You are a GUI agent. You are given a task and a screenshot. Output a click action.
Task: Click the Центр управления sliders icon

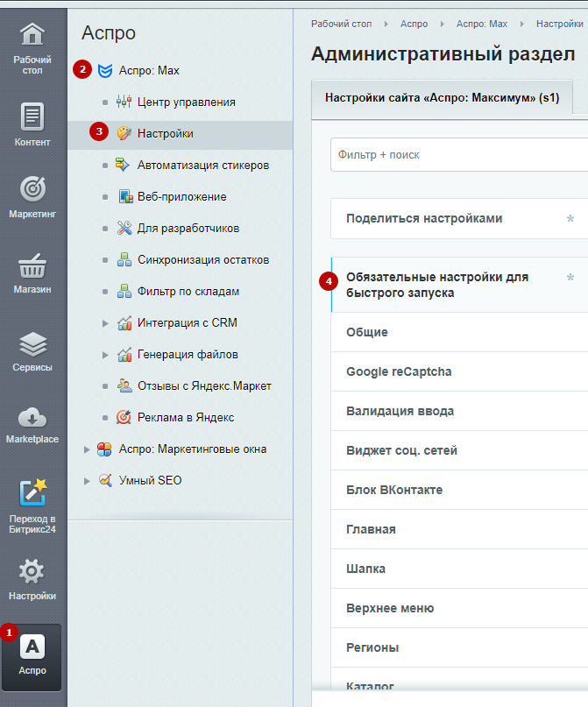click(x=124, y=102)
